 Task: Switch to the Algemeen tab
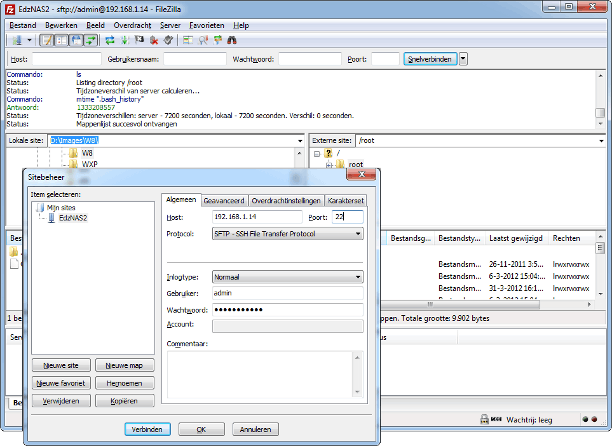(x=181, y=200)
